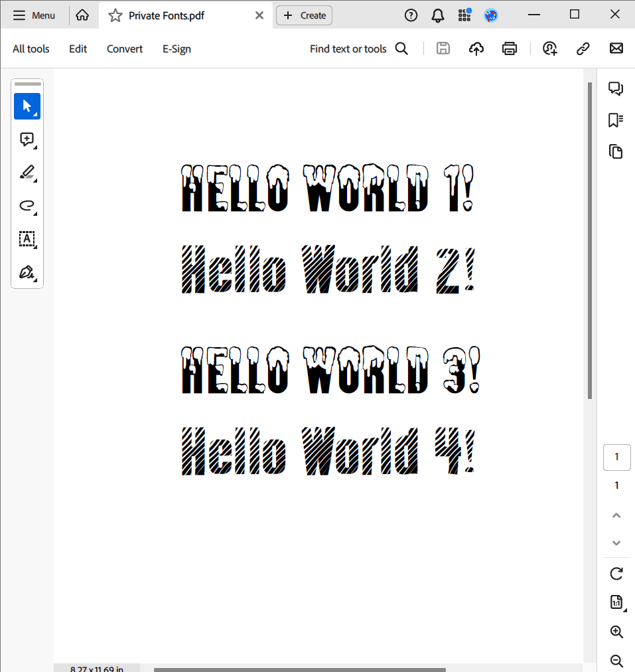Click the vertical document scrollbar
This screenshot has height=672, width=635.
(x=589, y=240)
